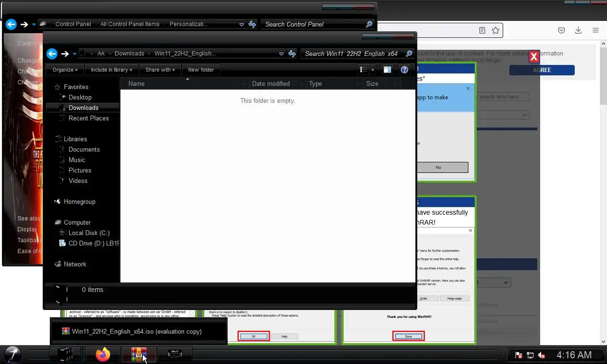Open Documents library
This screenshot has width=607, height=364.
(x=84, y=149)
